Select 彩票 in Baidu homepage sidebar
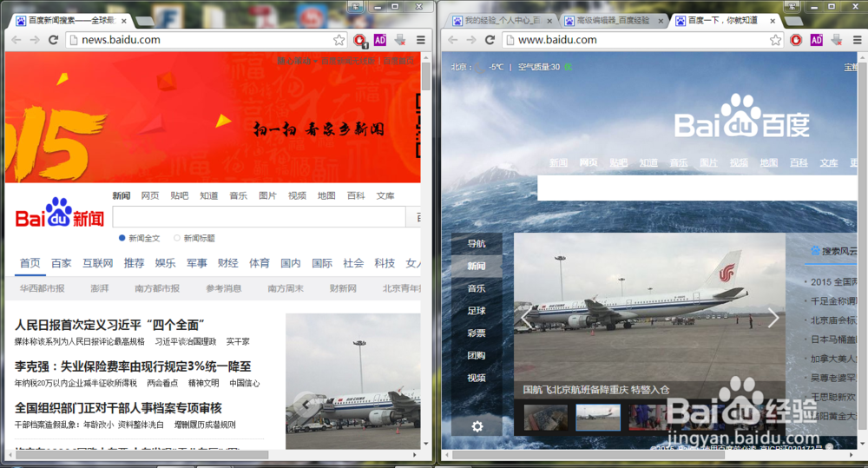Viewport: 868px width, 468px height. 477,333
